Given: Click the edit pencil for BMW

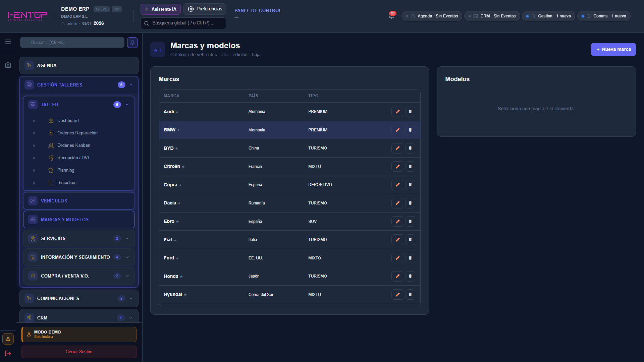Looking at the screenshot, I should tap(397, 130).
